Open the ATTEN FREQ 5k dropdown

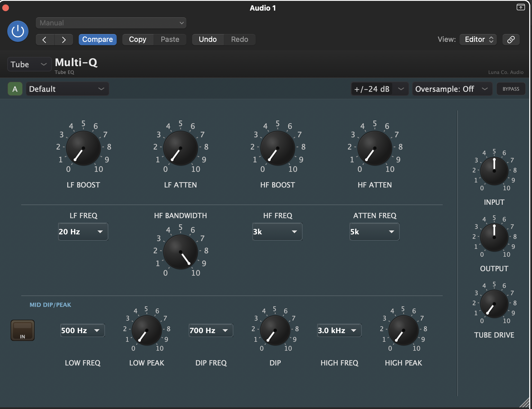pos(374,232)
